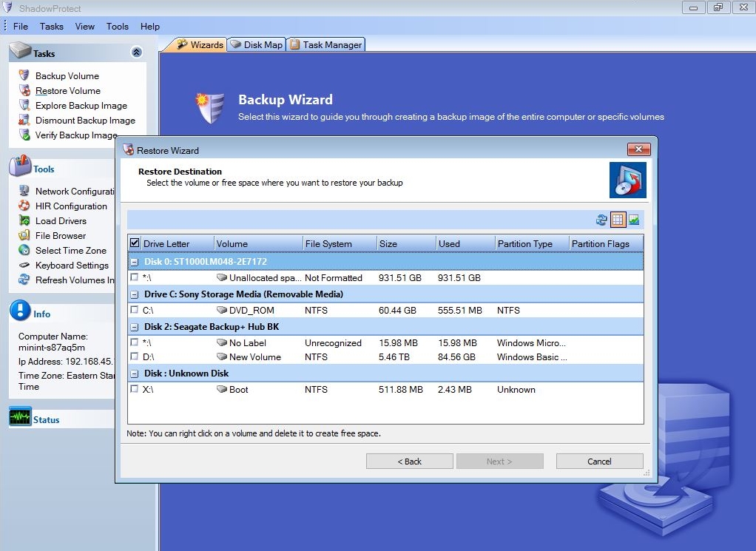This screenshot has width=756, height=551.
Task: Toggle the Drive Letter select-all checkbox
Action: 133,243
